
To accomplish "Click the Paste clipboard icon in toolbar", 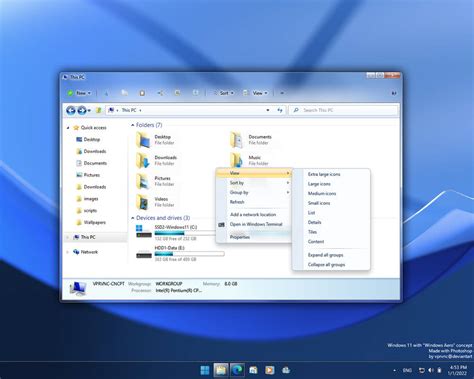I will [142, 93].
